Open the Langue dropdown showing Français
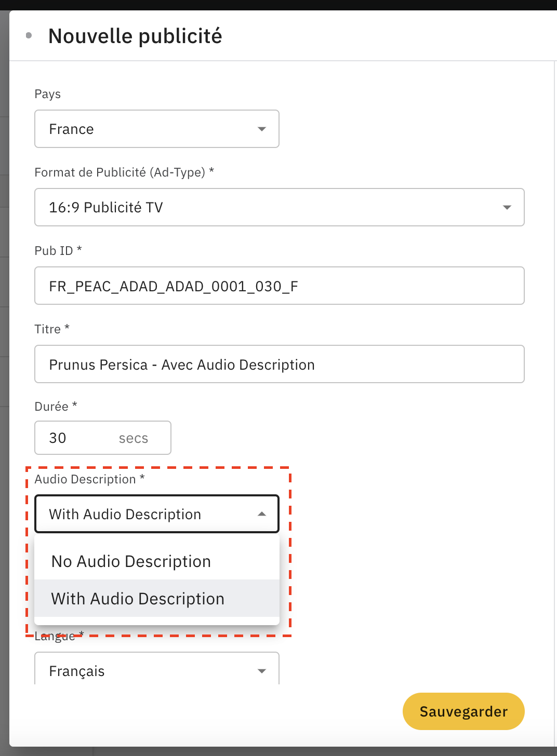This screenshot has height=756, width=557. tap(156, 670)
